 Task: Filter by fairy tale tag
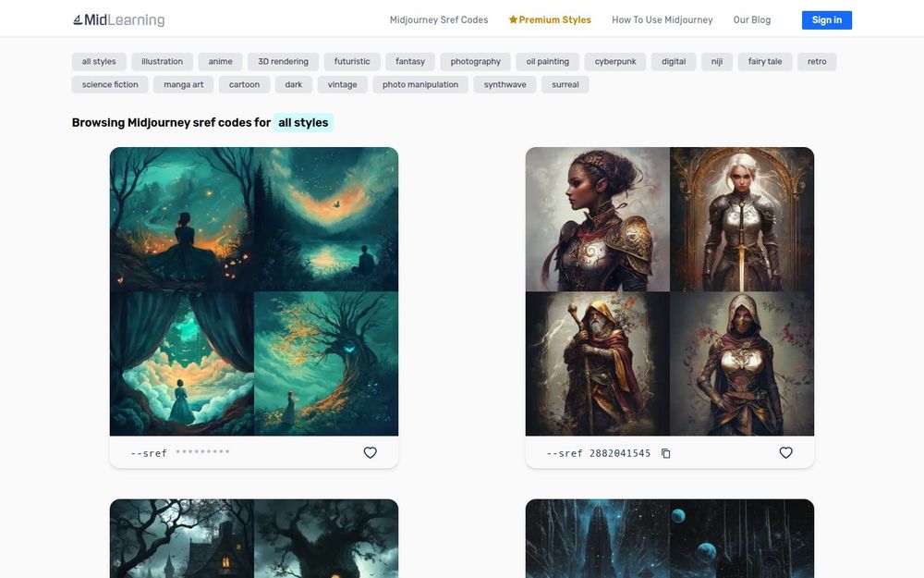point(765,61)
